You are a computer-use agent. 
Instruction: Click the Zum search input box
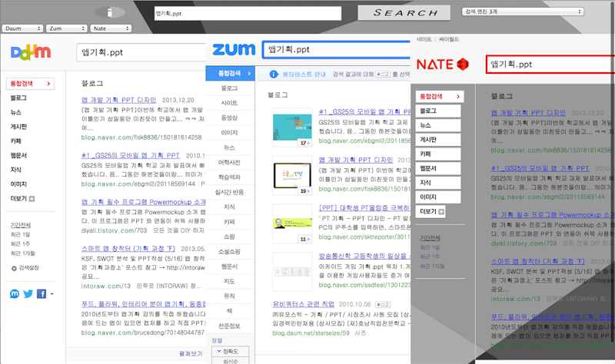(336, 49)
